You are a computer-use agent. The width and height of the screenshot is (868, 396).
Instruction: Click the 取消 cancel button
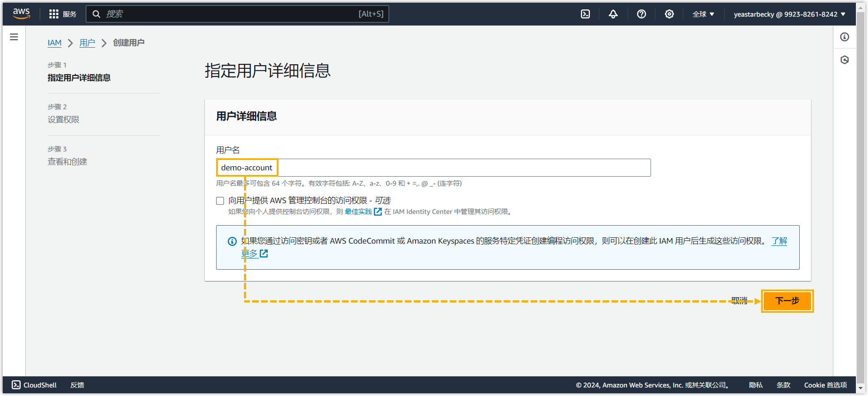pos(739,301)
